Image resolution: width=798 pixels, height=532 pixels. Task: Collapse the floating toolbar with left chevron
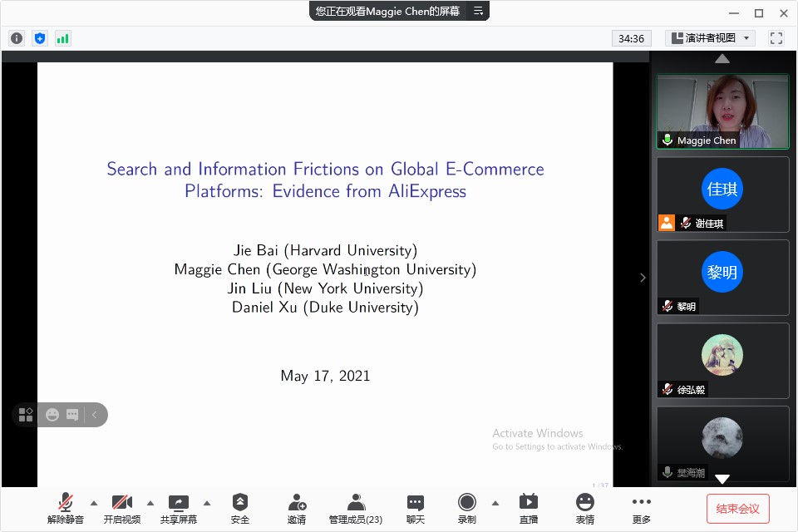(94, 415)
